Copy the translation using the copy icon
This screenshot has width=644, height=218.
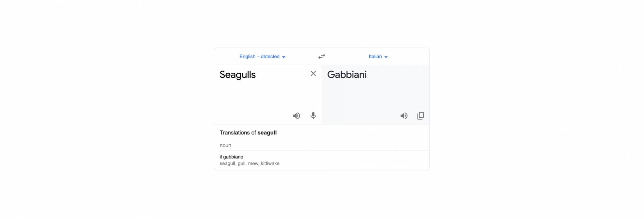click(x=421, y=115)
